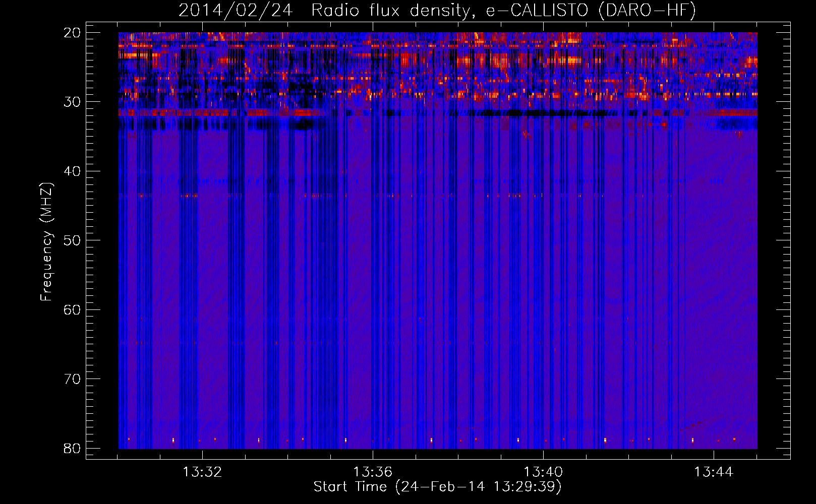The width and height of the screenshot is (816, 504).
Task: Click the 13:36 time tick label
Action: [x=373, y=472]
